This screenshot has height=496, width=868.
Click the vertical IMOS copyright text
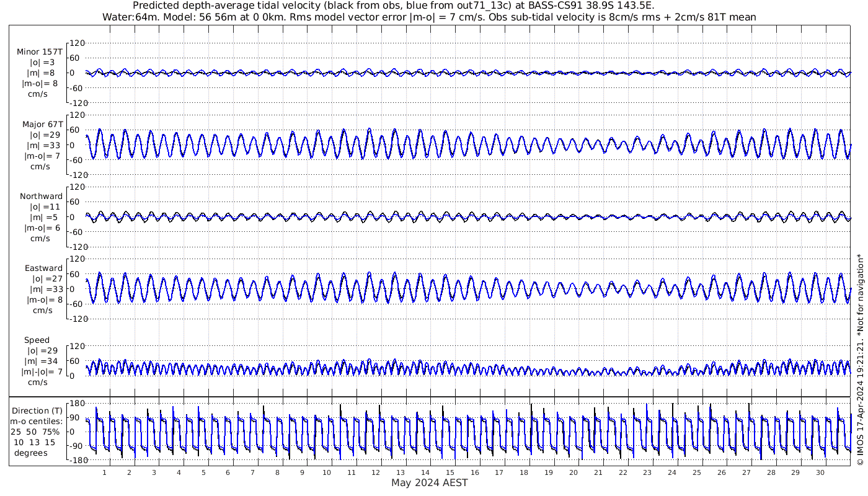(859, 360)
